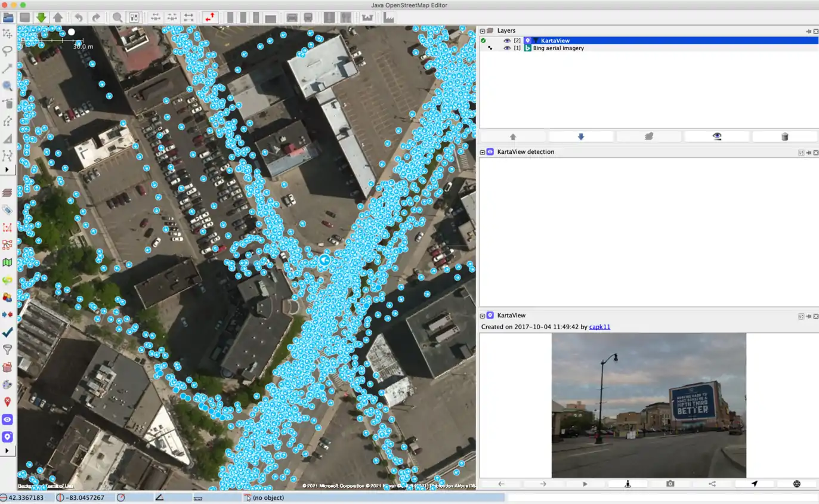Click the green Download map data arrow
This screenshot has width=819, height=504.
pos(41,17)
